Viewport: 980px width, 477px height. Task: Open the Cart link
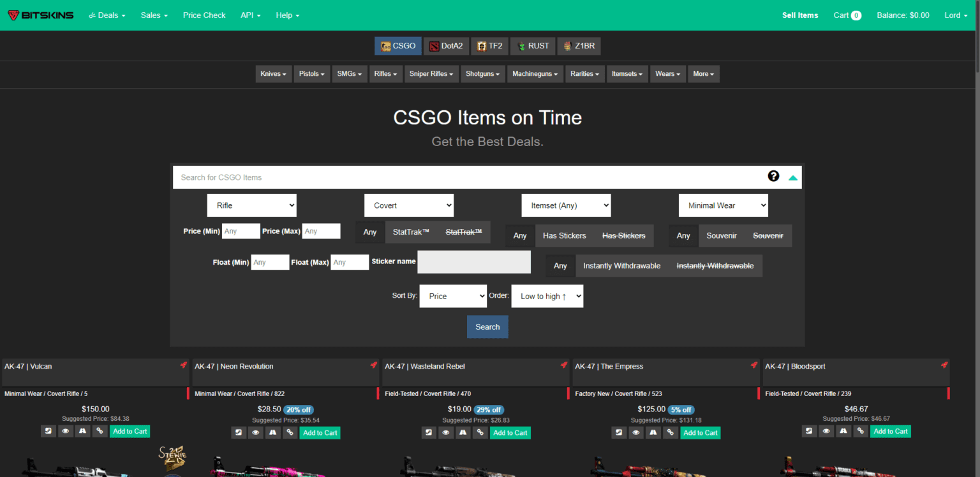pos(847,15)
